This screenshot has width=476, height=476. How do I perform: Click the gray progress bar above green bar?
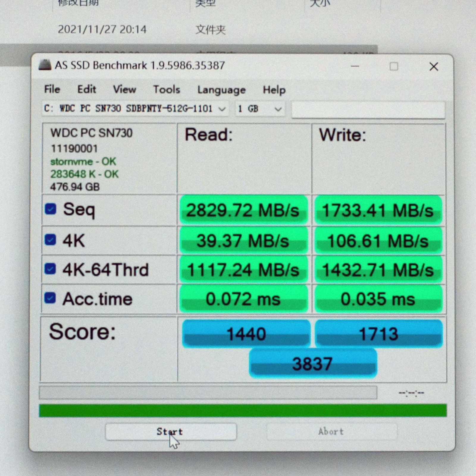208,392
